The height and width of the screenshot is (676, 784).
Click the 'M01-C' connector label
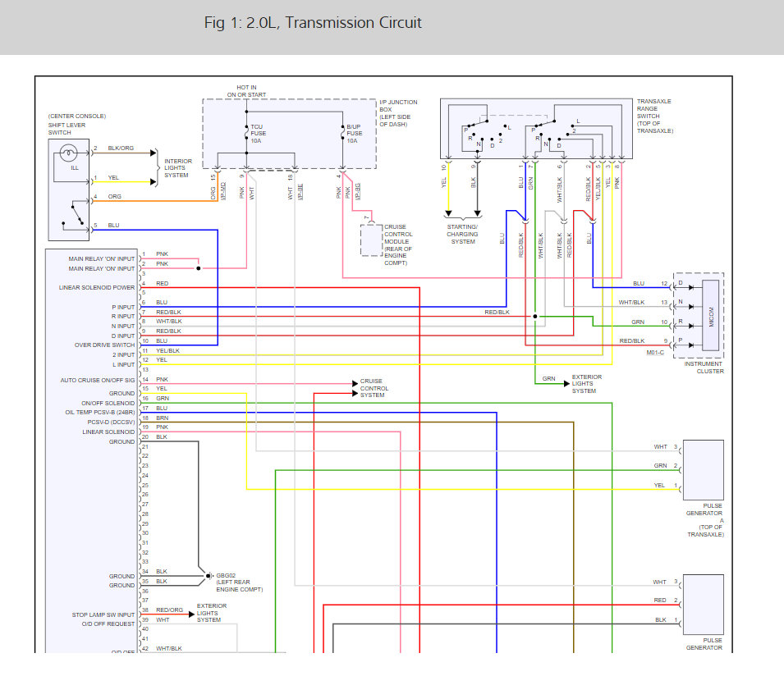[x=655, y=353]
